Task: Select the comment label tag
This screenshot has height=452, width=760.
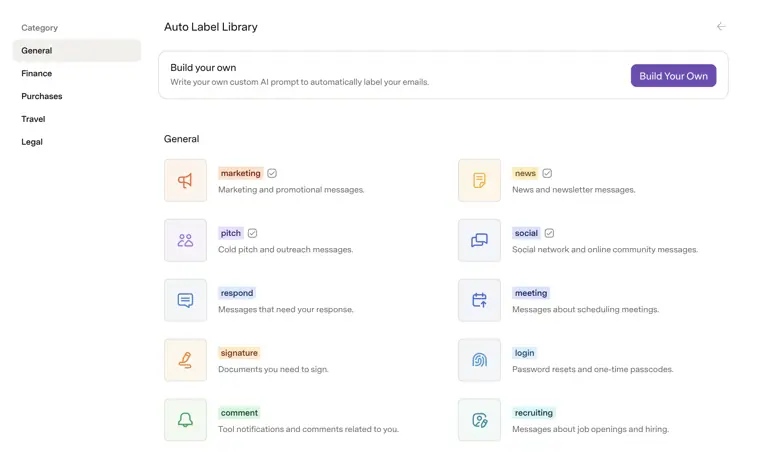Action: tap(239, 413)
